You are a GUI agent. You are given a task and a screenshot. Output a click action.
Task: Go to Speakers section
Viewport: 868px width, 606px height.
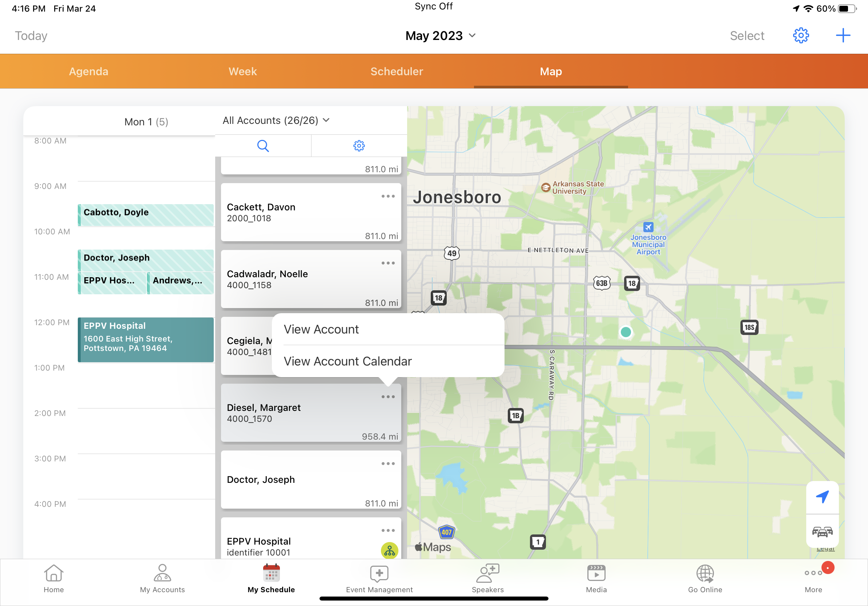(x=488, y=578)
